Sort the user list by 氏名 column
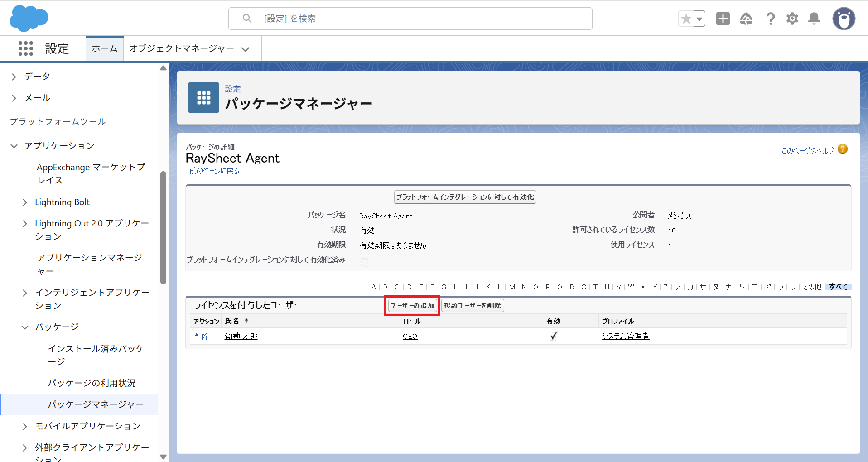The width and height of the screenshot is (868, 462). (232, 321)
